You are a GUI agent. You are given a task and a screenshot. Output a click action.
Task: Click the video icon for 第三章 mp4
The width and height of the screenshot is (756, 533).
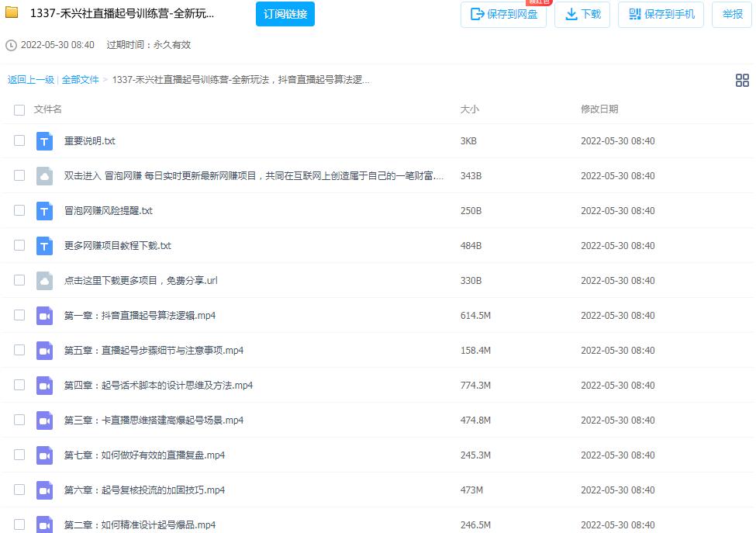tap(44, 421)
